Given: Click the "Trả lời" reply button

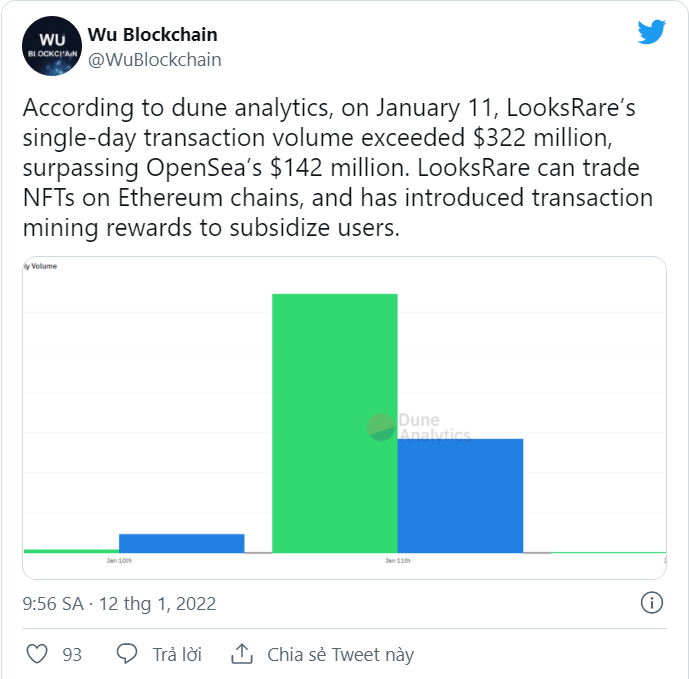Looking at the screenshot, I should pyautogui.click(x=177, y=655).
